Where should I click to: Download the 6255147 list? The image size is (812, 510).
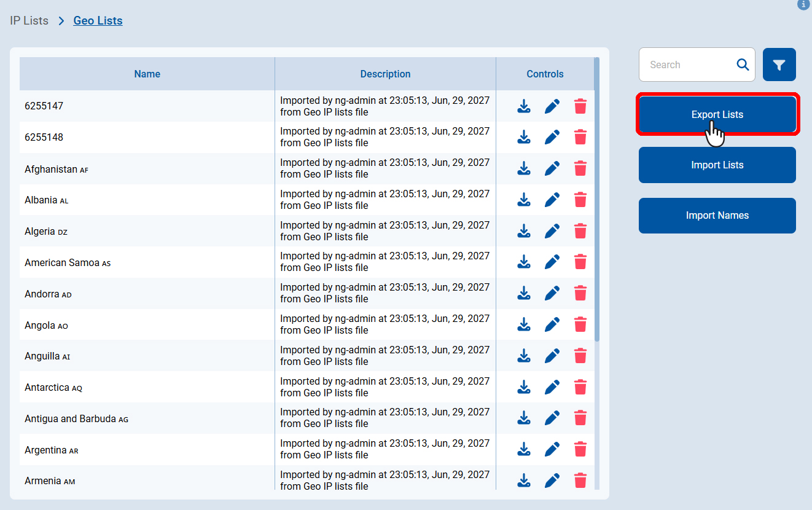click(x=523, y=106)
